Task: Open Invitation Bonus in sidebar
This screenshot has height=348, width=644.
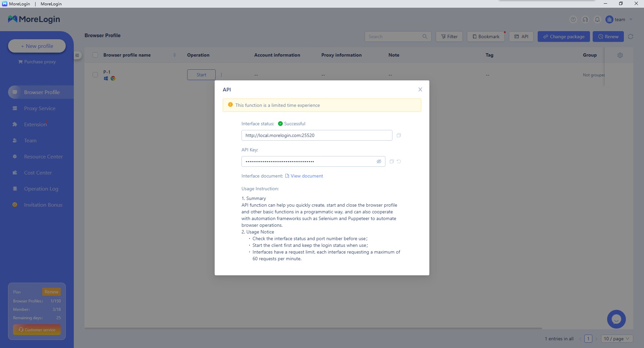Action: (43, 205)
